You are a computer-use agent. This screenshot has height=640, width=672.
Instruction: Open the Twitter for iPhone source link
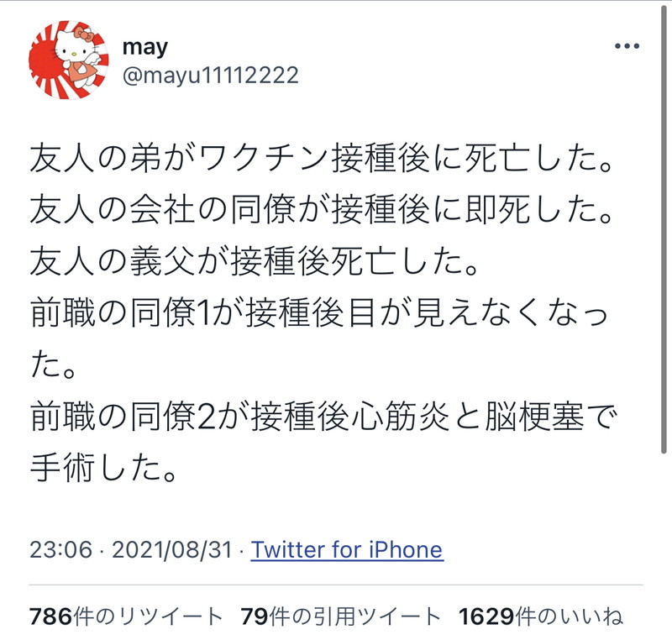coord(347,549)
